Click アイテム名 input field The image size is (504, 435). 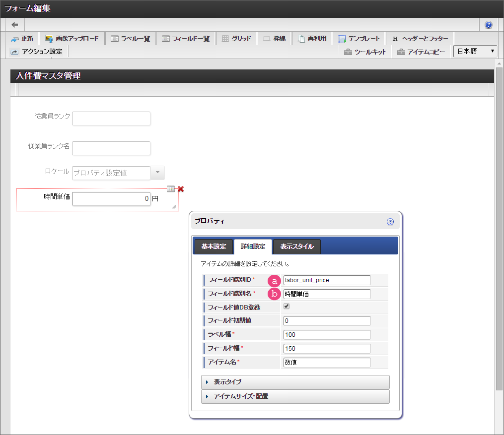[327, 363]
